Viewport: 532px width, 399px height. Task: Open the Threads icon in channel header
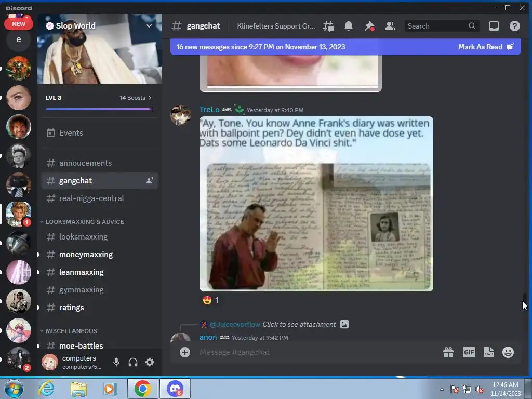[328, 26]
